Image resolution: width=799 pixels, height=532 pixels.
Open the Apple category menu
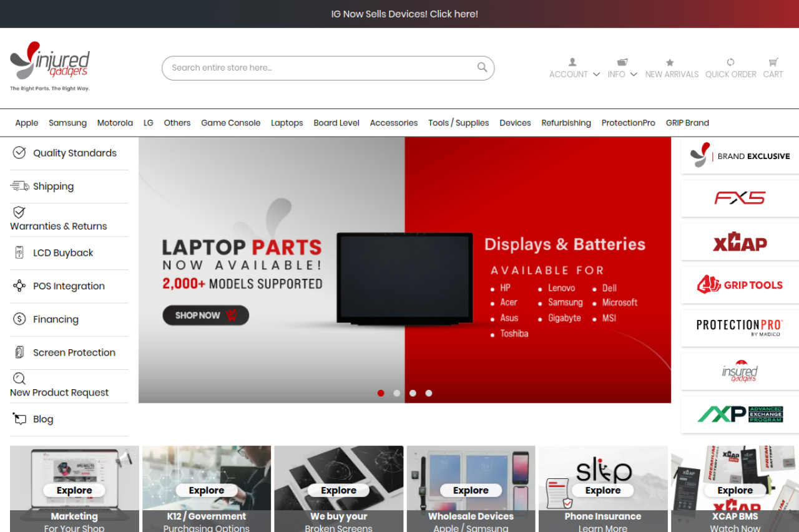pyautogui.click(x=27, y=123)
